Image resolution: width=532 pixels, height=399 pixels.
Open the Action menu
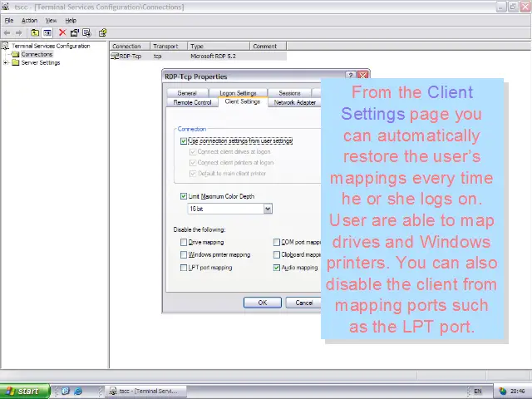[x=29, y=20]
